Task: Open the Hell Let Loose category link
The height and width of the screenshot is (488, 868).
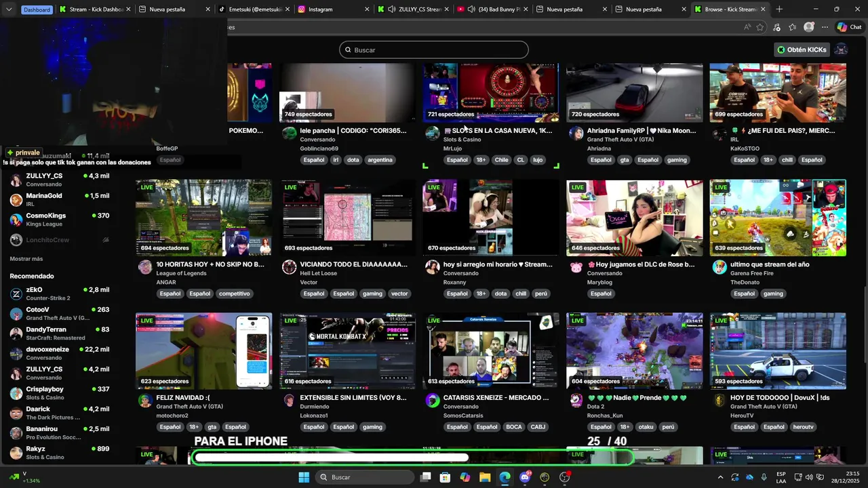Action: pyautogui.click(x=319, y=273)
